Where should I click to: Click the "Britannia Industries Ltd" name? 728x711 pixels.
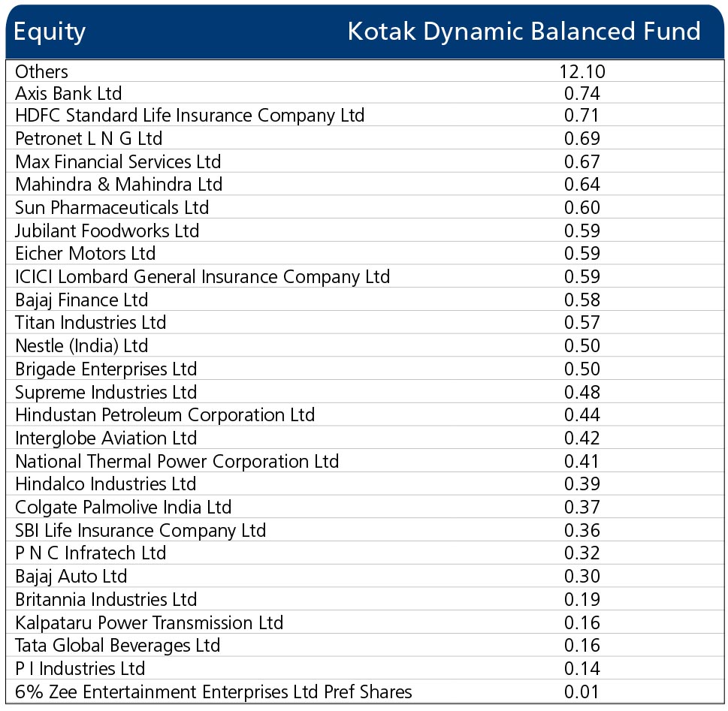107,600
